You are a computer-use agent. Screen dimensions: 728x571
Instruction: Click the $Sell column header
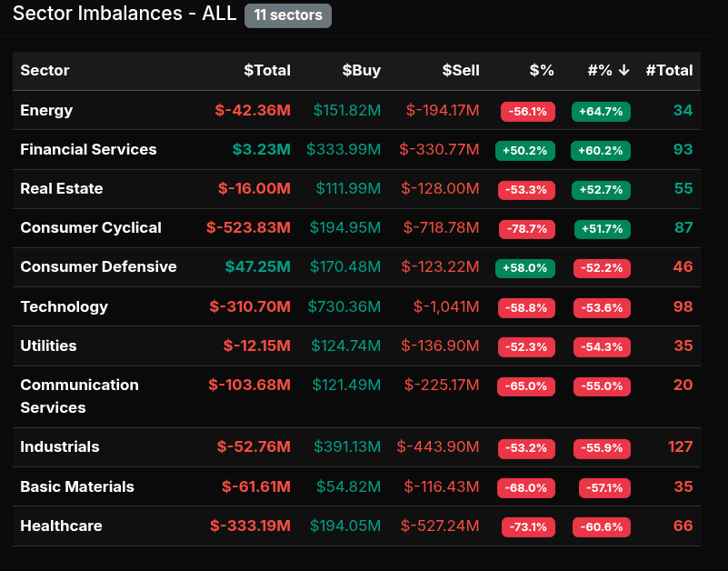coord(460,71)
